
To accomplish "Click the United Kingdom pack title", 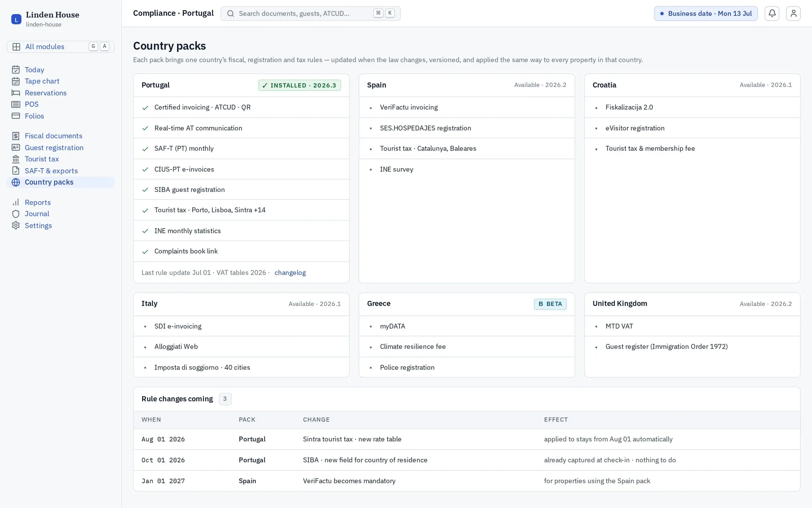I will [x=620, y=304].
